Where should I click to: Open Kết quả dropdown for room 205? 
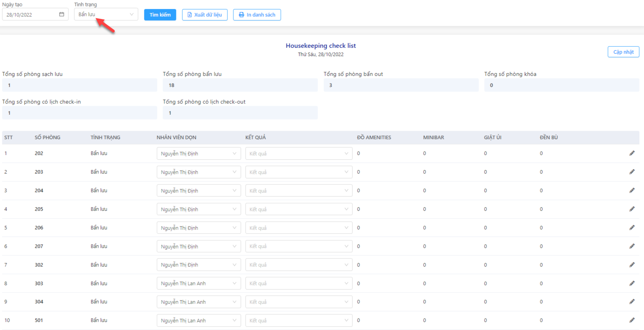pos(299,209)
